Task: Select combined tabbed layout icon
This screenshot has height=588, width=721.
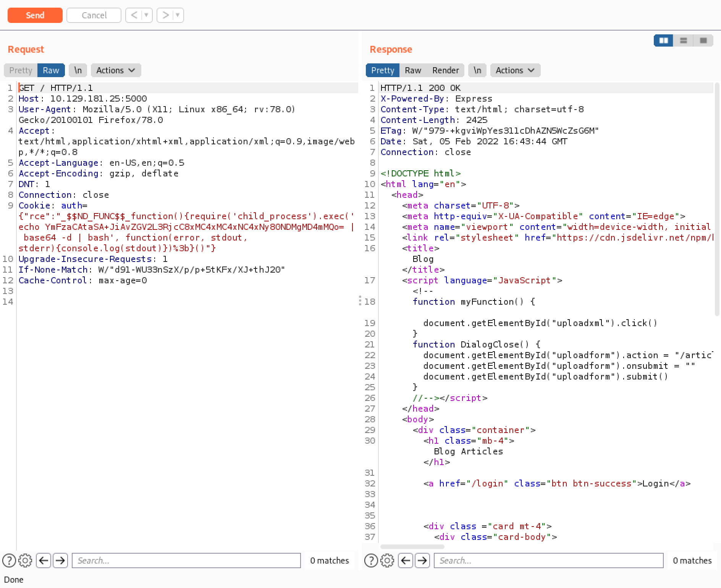Action: point(703,40)
